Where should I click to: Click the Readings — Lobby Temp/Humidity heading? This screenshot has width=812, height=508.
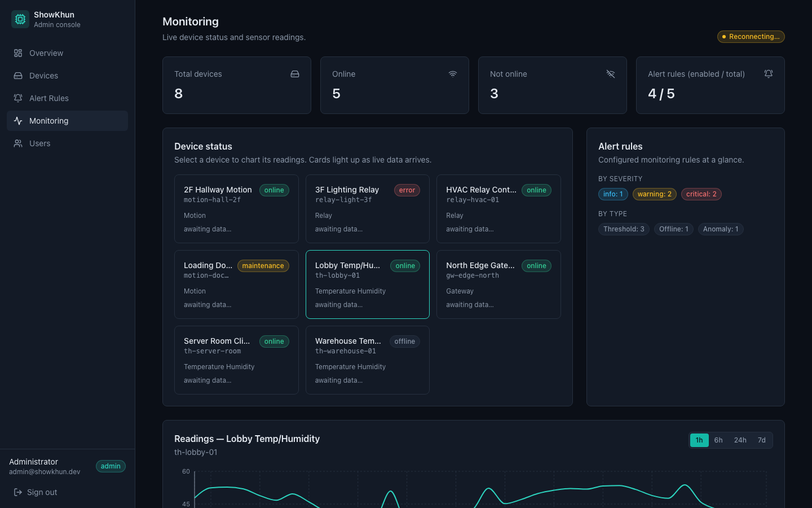point(247,439)
